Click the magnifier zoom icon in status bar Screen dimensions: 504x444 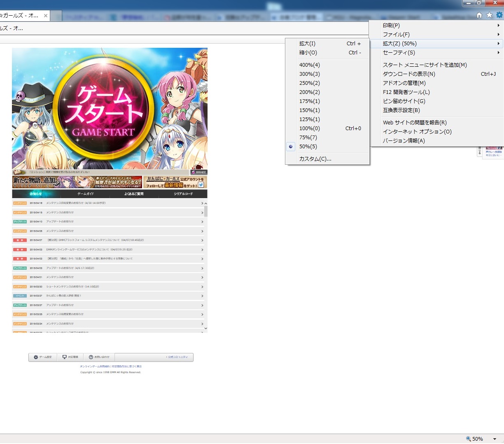coord(468,439)
